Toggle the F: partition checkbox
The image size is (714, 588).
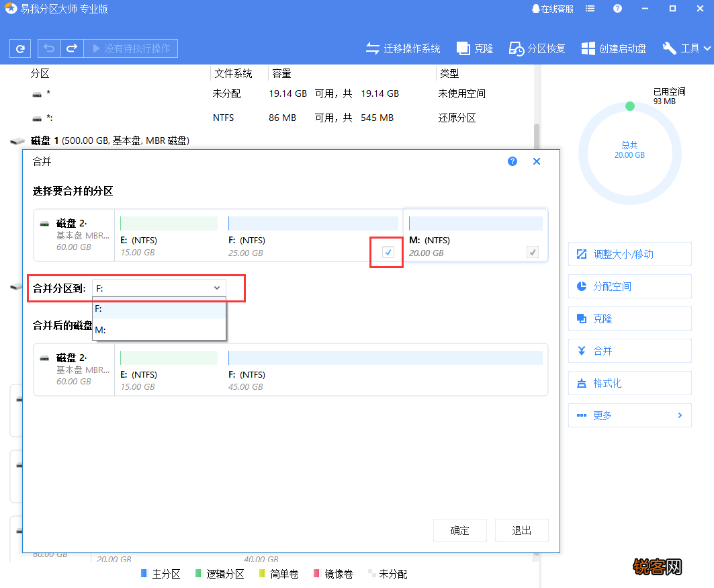[x=388, y=252]
